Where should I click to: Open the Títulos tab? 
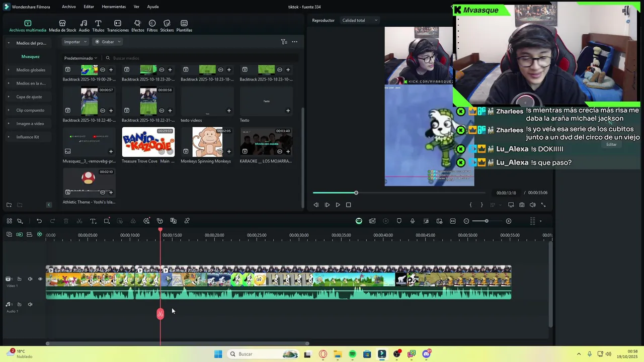click(98, 26)
